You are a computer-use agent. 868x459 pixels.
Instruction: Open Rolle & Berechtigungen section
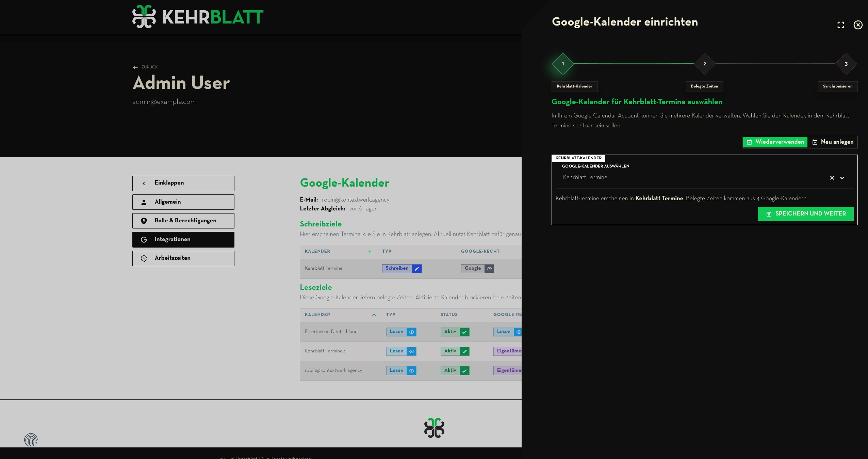[183, 221]
